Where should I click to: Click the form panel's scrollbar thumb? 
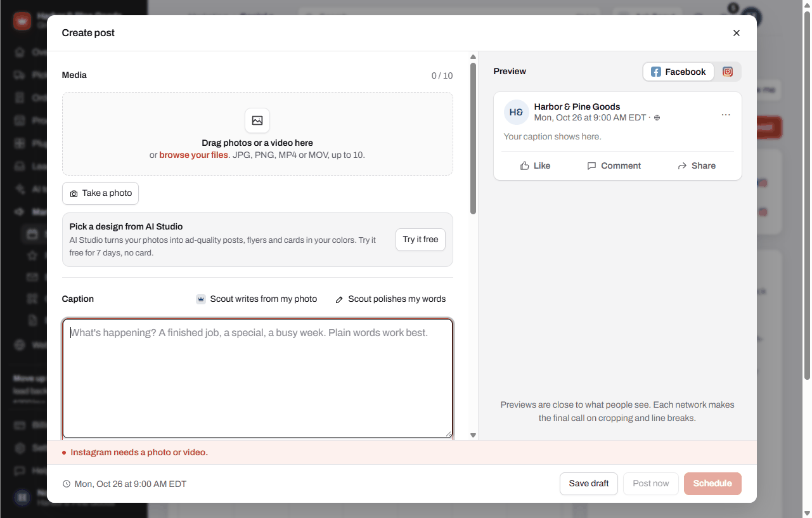[473, 138]
